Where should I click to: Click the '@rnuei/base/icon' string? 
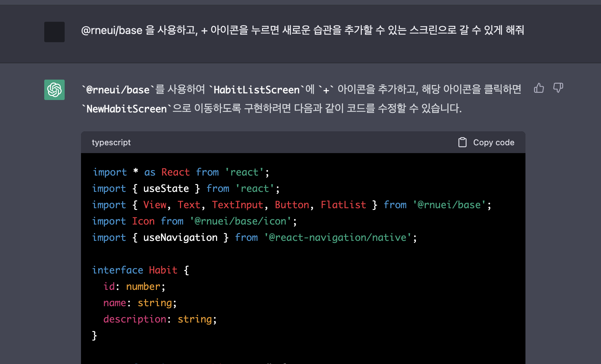click(x=241, y=221)
